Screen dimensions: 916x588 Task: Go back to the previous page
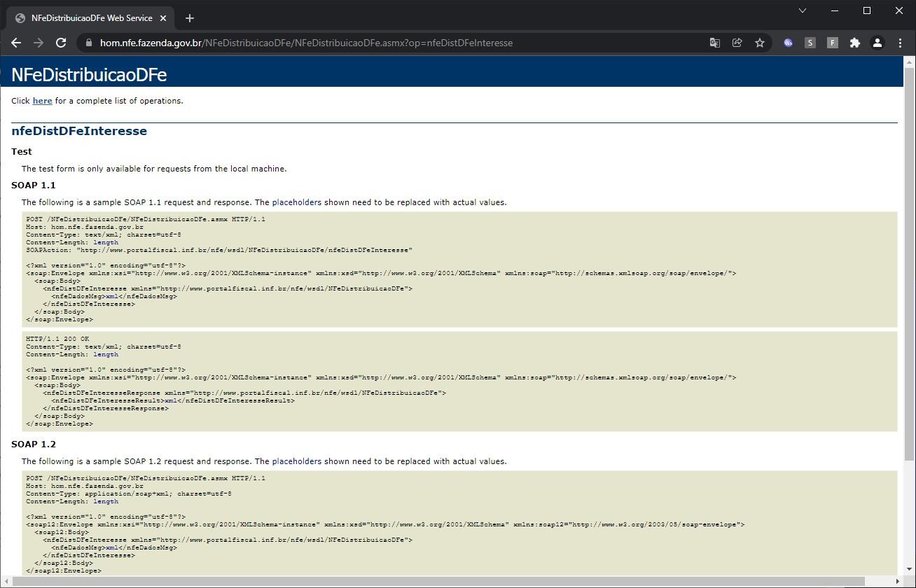point(16,43)
